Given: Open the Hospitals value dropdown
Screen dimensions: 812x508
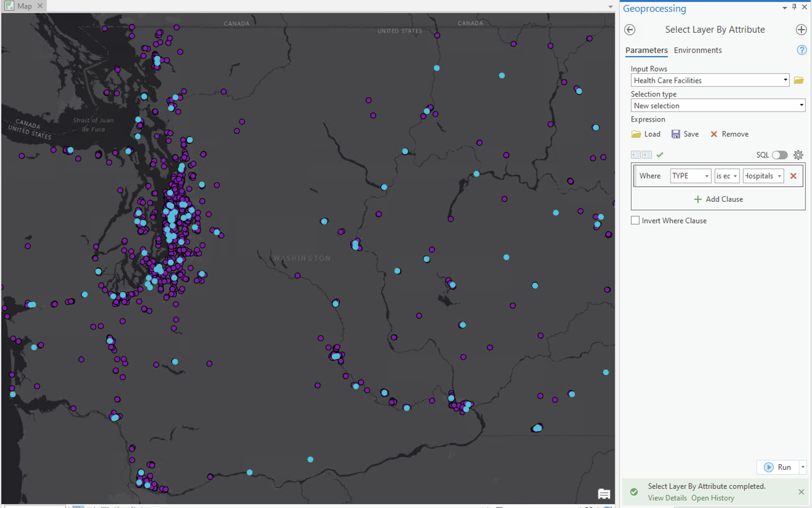Looking at the screenshot, I should click(779, 176).
